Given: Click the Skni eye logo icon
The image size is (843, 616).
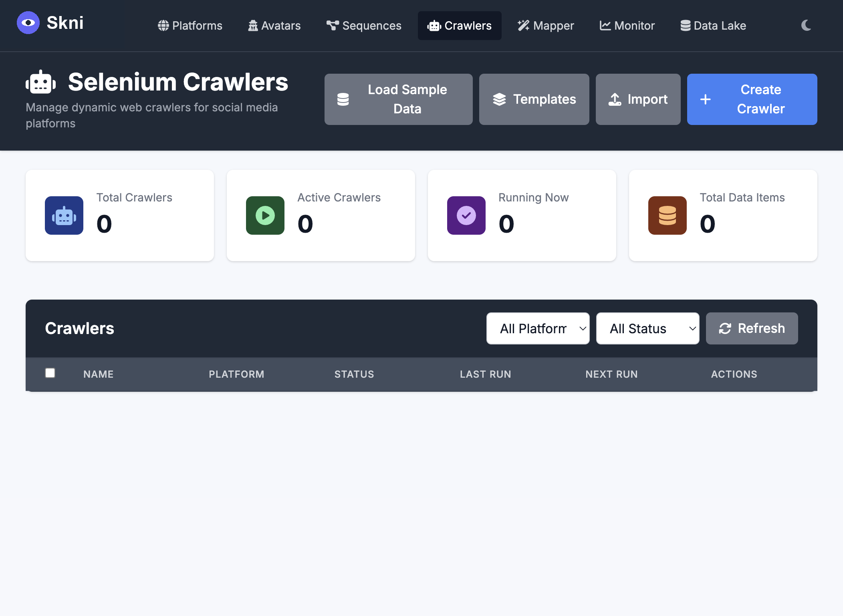Looking at the screenshot, I should [x=28, y=23].
